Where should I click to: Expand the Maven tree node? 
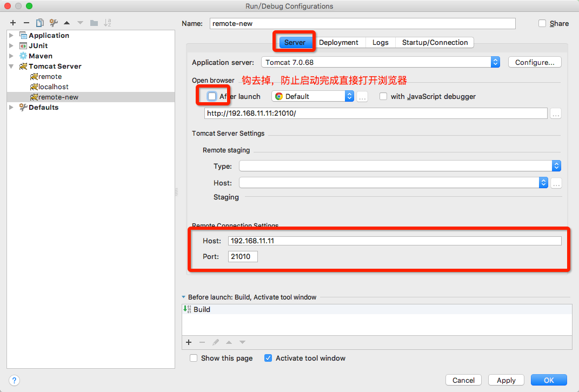[x=11, y=56]
